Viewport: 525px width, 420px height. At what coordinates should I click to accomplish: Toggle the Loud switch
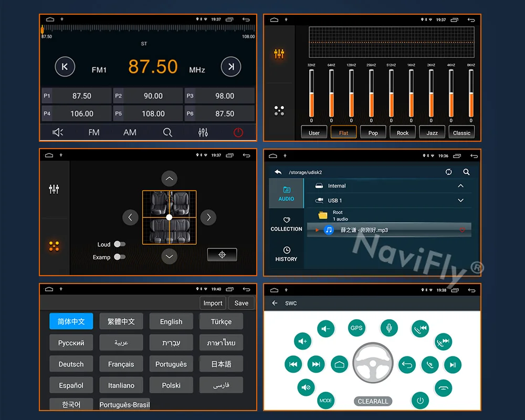(x=120, y=244)
